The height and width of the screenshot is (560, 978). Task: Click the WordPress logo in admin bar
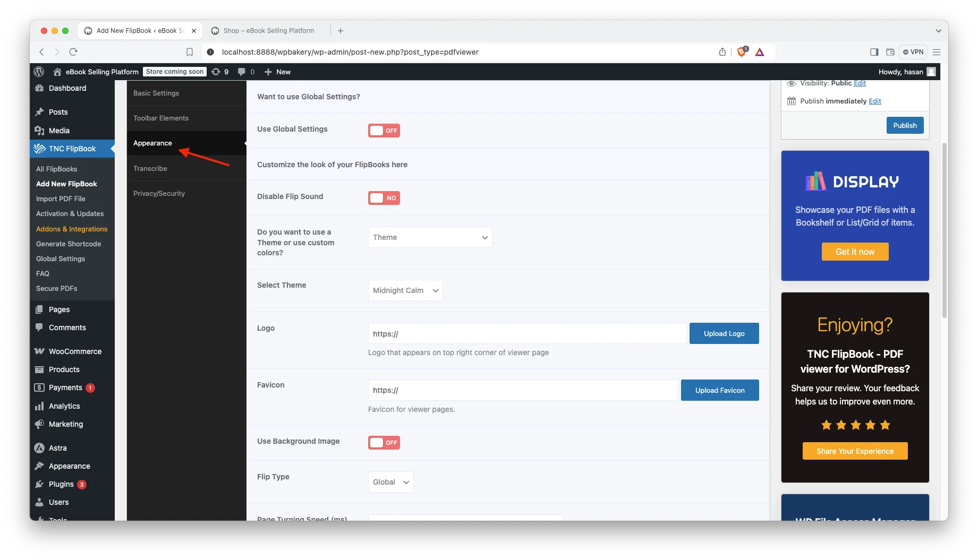pos(39,72)
